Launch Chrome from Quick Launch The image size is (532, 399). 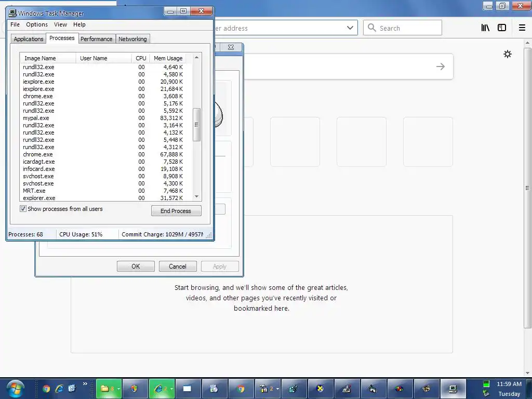coord(46,389)
